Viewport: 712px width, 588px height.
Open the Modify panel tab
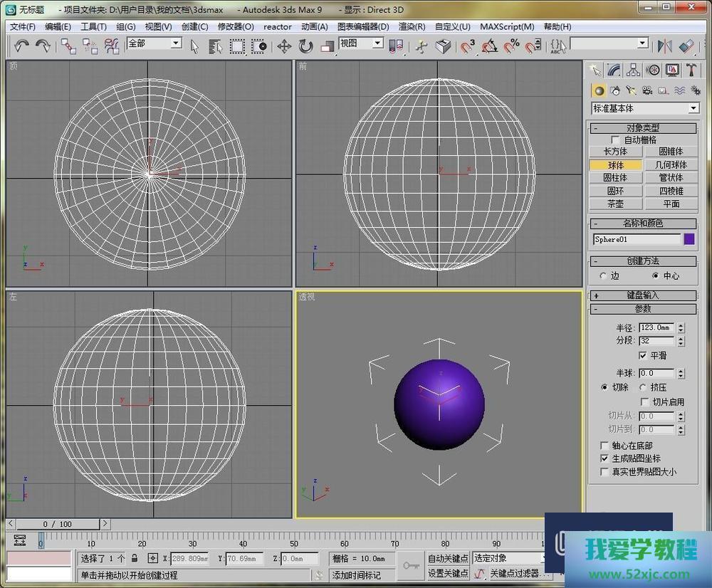[614, 70]
